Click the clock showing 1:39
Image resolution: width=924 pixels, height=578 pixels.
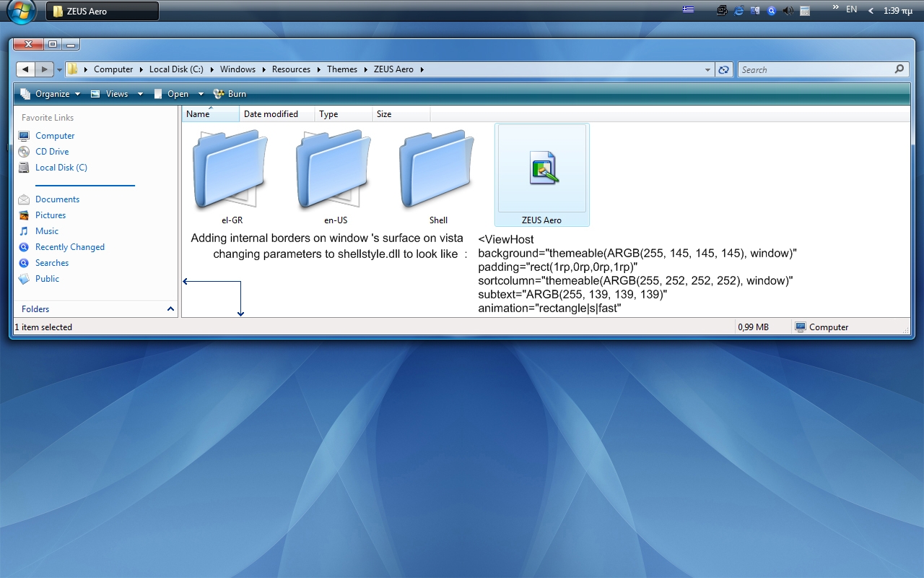(x=898, y=11)
